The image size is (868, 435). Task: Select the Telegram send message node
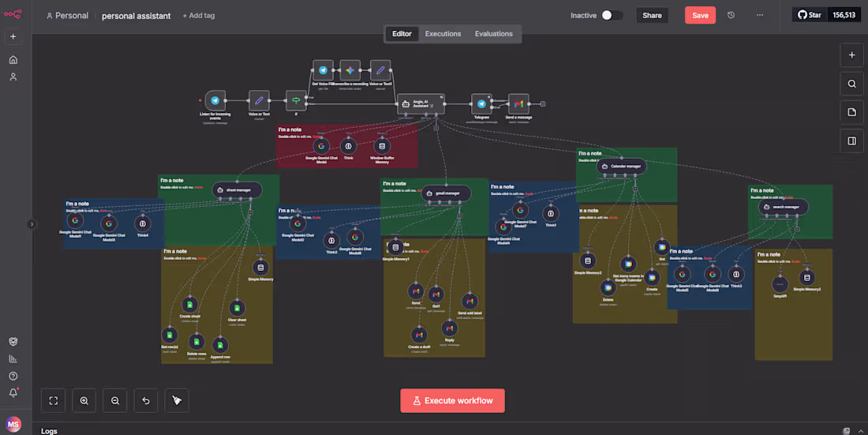pyautogui.click(x=481, y=103)
